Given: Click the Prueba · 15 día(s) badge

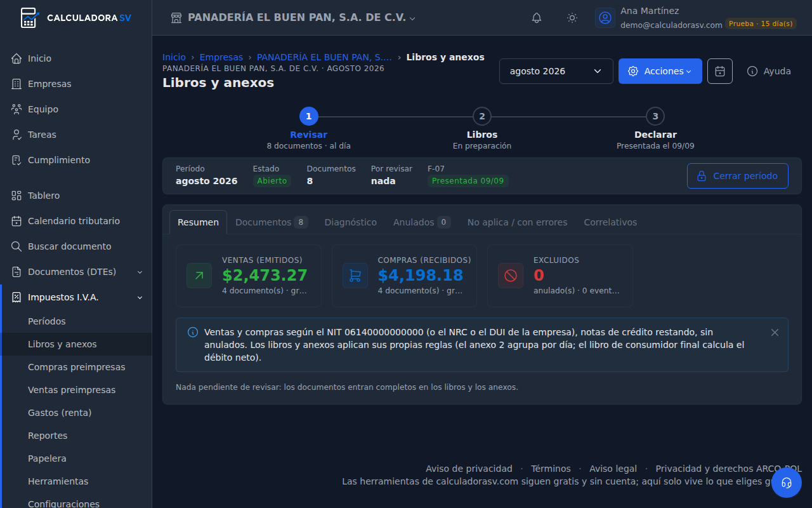Looking at the screenshot, I should [761, 23].
